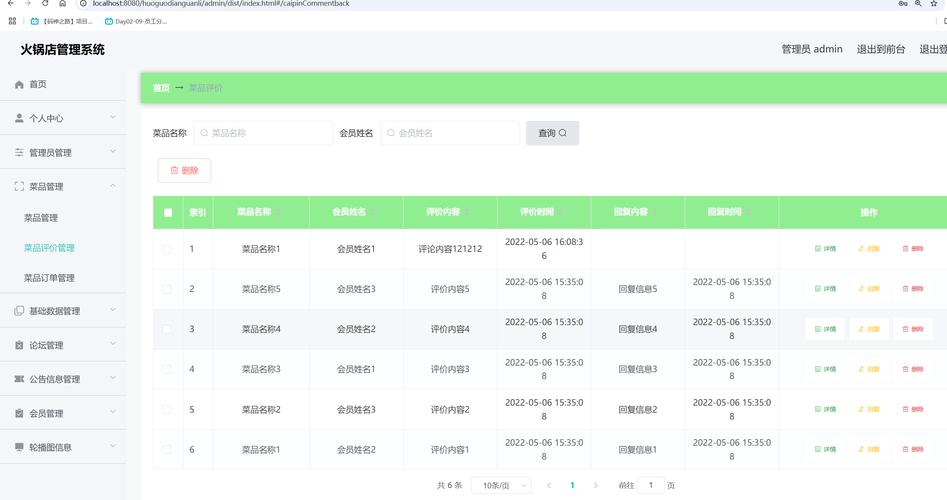947x500 pixels.
Task: Select the checkbox for row index 4
Action: point(167,369)
